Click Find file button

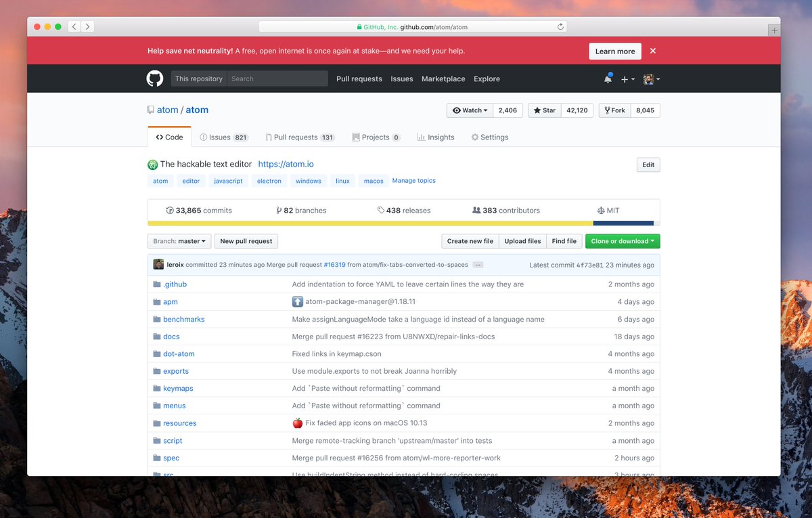pyautogui.click(x=564, y=241)
